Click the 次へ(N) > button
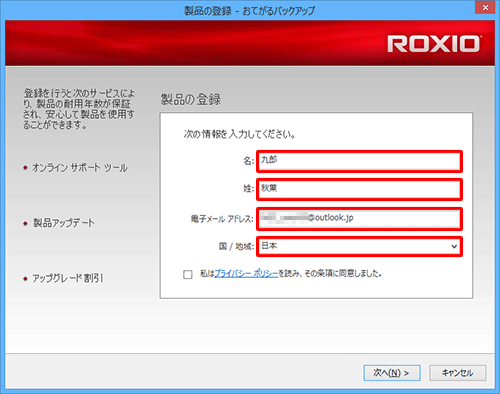Image resolution: width=500 pixels, height=394 pixels. (x=392, y=373)
